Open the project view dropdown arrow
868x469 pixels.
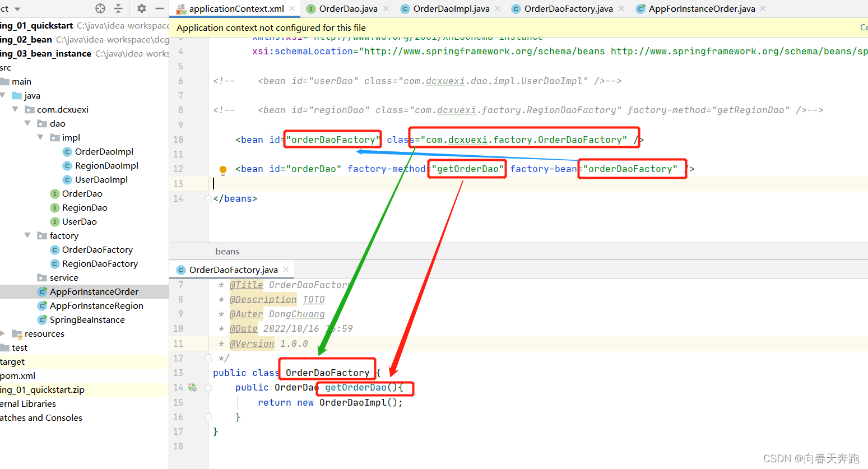click(17, 9)
